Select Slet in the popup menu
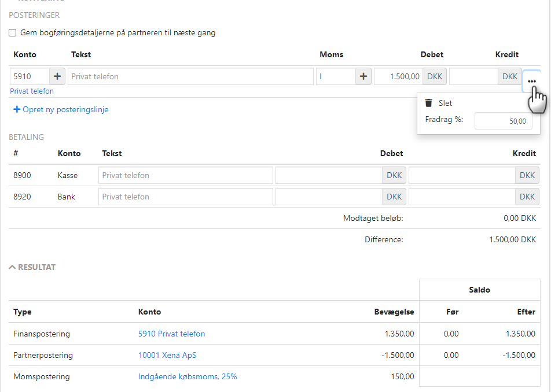The image size is (551, 392). tap(445, 103)
